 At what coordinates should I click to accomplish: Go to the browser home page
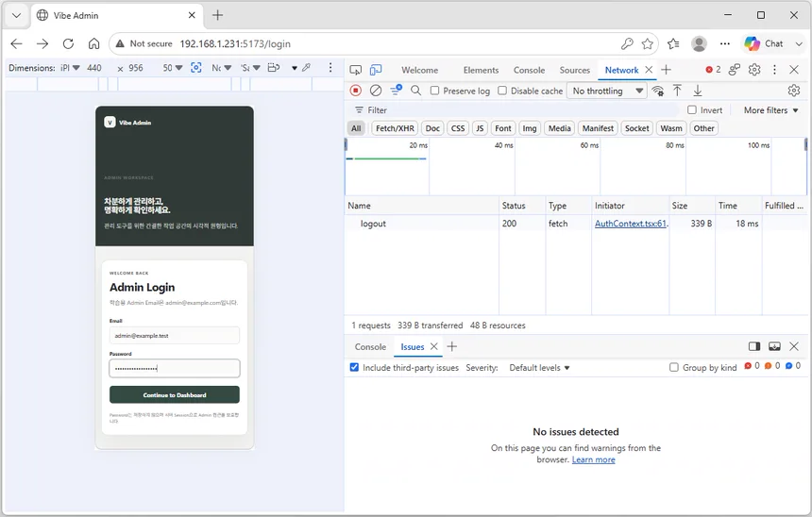coord(93,44)
